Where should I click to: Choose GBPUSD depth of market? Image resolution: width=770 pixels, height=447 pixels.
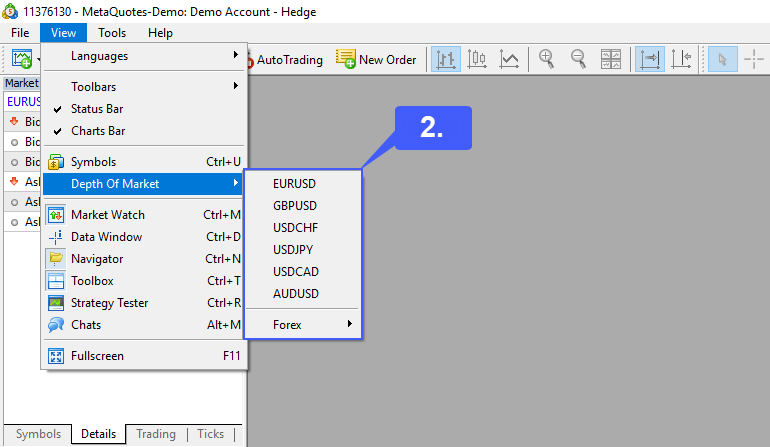[x=303, y=206]
